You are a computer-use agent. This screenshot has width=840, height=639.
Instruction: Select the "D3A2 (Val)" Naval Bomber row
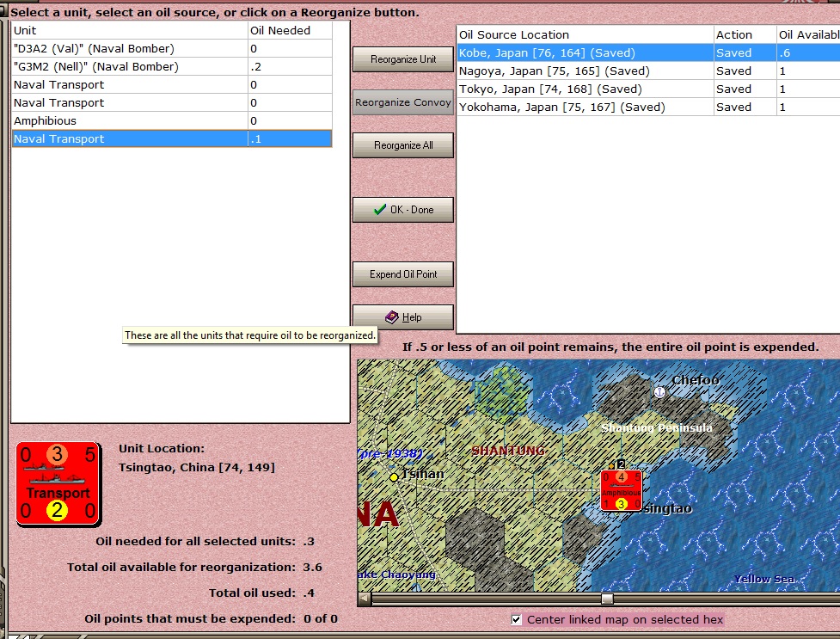172,49
